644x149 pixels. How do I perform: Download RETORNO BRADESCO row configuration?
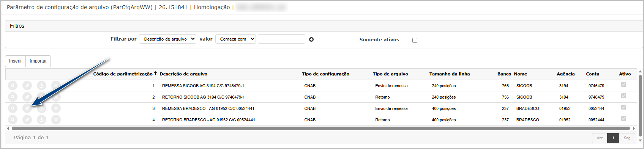(41, 120)
